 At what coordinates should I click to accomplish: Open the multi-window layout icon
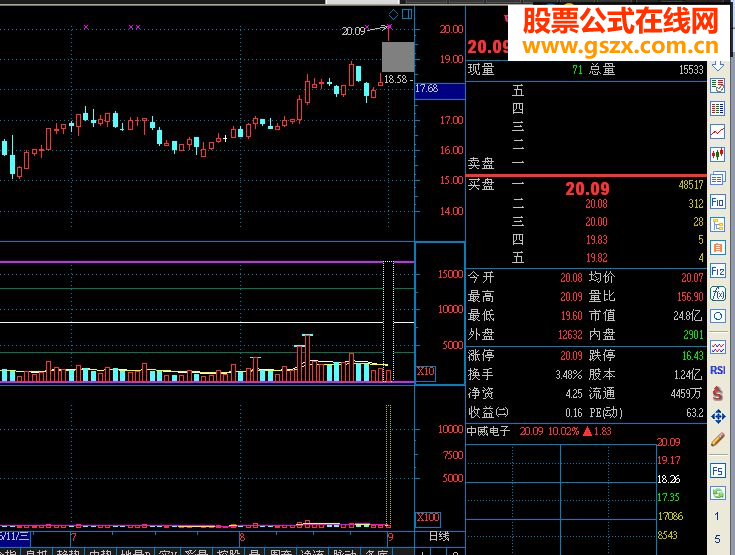(x=718, y=178)
